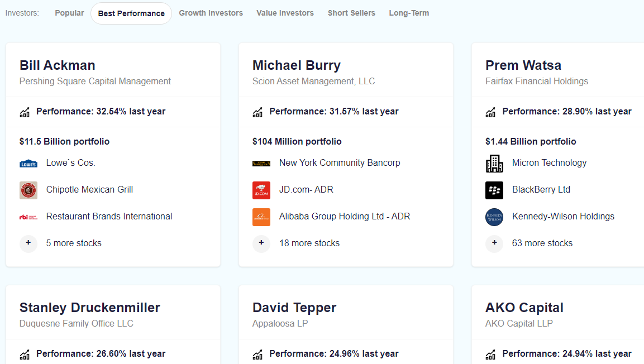Click the JD.com red logo icon
This screenshot has height=364, width=644.
[x=261, y=190]
